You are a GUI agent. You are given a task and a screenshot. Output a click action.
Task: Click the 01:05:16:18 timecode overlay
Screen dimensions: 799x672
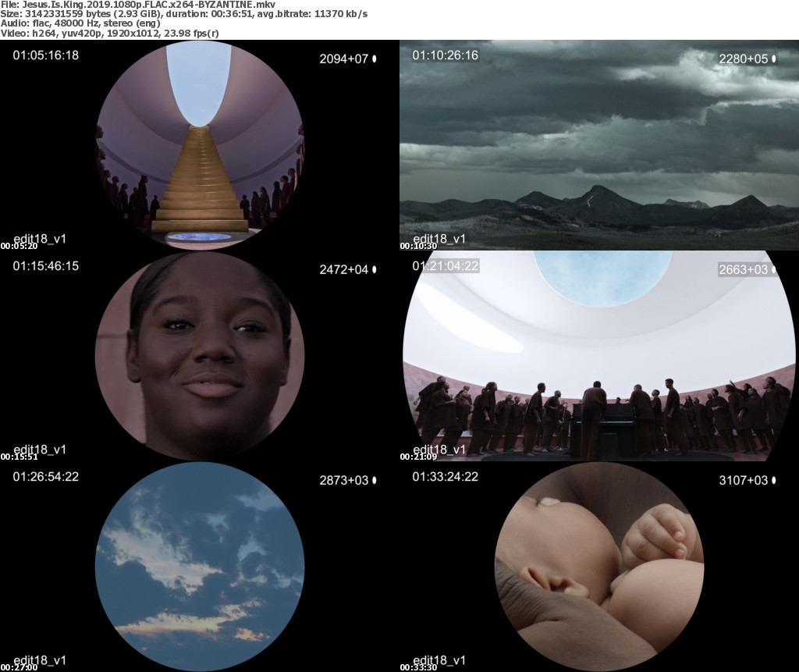tap(45, 55)
